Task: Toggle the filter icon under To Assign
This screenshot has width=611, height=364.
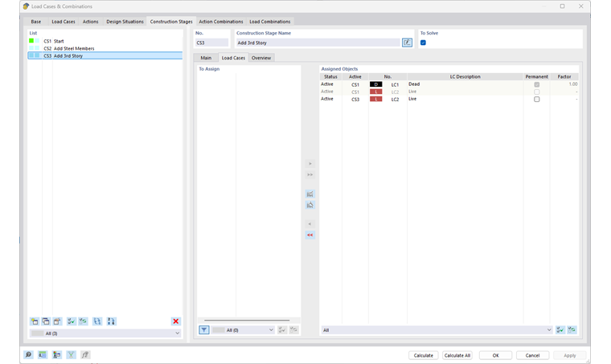Action: pos(203,329)
